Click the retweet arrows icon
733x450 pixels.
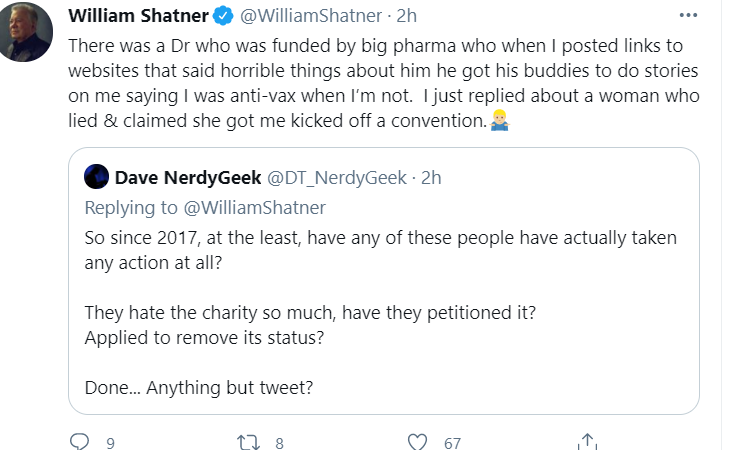click(x=248, y=441)
